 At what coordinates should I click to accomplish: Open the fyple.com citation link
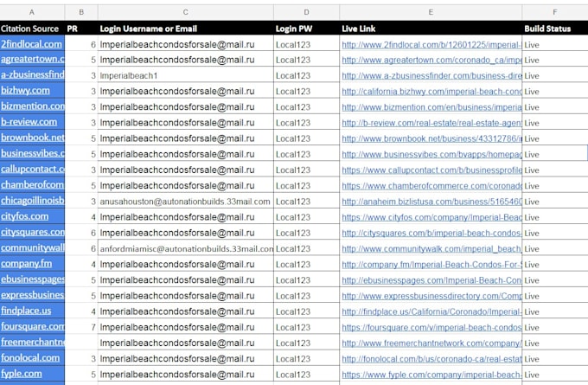(22, 374)
